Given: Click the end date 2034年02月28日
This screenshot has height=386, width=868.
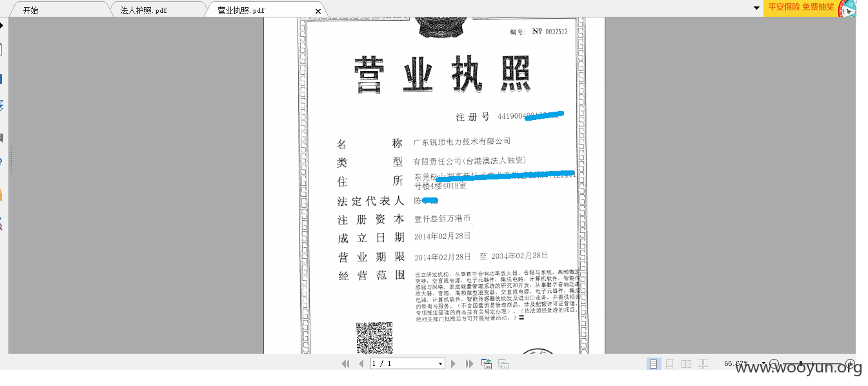Looking at the screenshot, I should 520,256.
